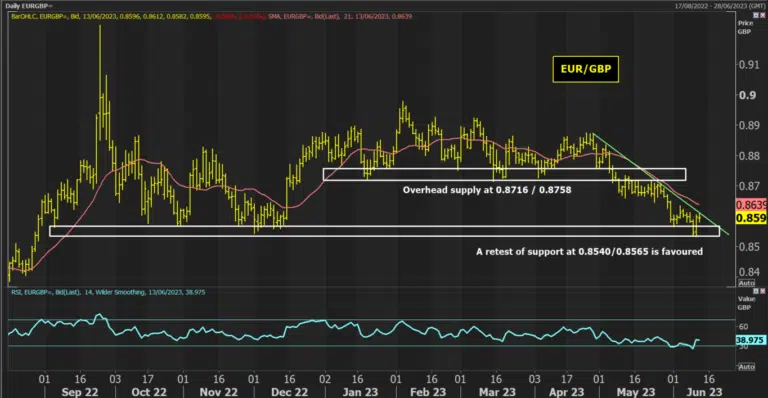Select the RSI 14 Wilder Smoothing legend
The height and width of the screenshot is (398, 768).
coord(108,292)
